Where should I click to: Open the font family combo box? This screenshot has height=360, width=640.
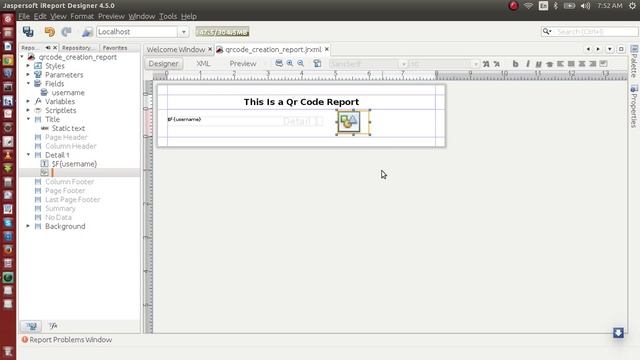(x=369, y=64)
